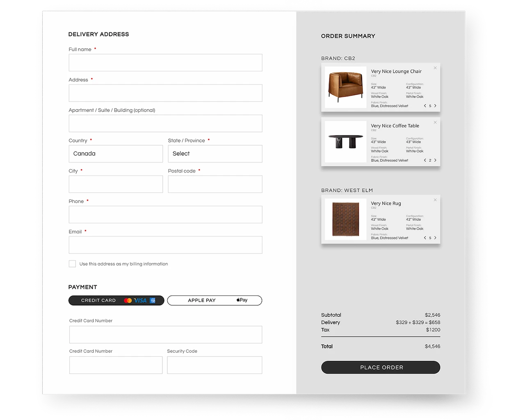Click the Security Code input field
The image size is (525, 420).
215,365
